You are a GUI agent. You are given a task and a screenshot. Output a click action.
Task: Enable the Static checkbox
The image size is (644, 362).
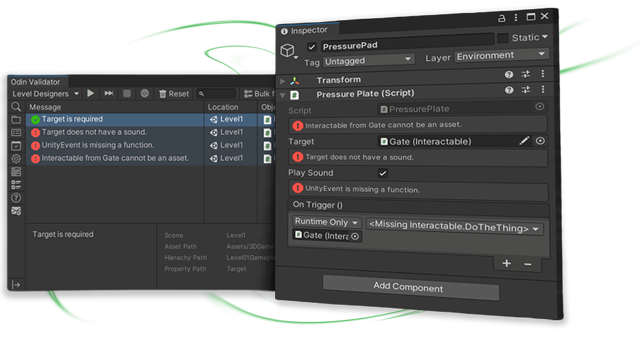point(503,38)
